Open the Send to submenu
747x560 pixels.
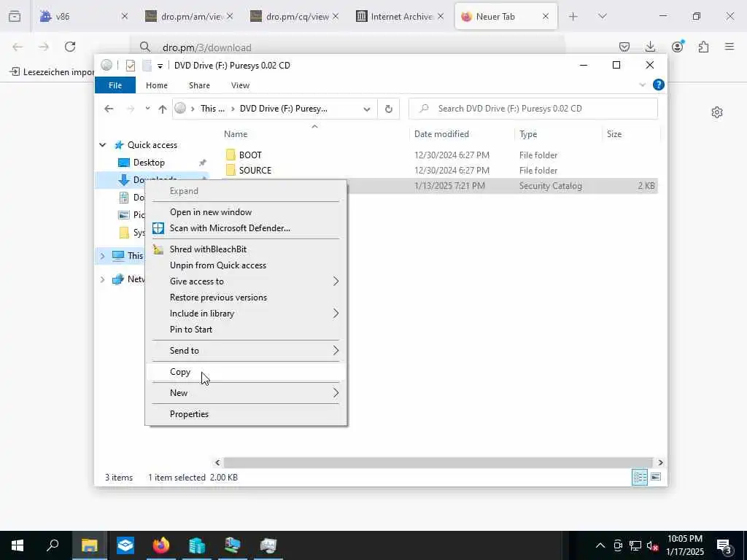tap(246, 351)
